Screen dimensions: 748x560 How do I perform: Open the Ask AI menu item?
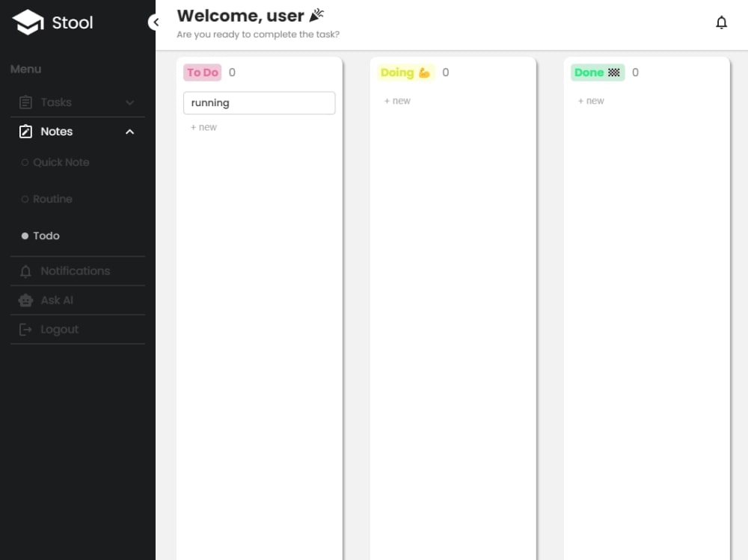pos(77,300)
